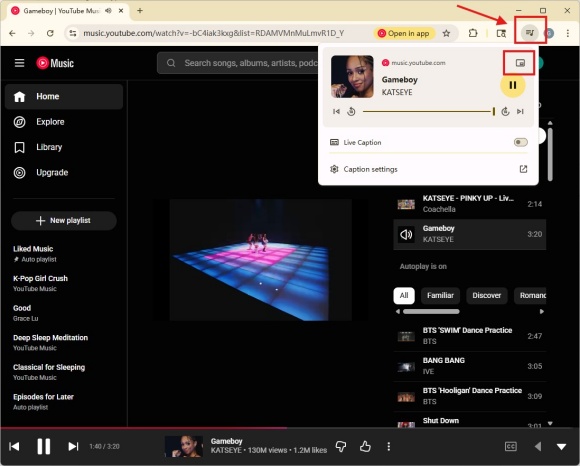Viewport: 580px width, 466px height.
Task: Open Caption settings
Action: click(428, 169)
